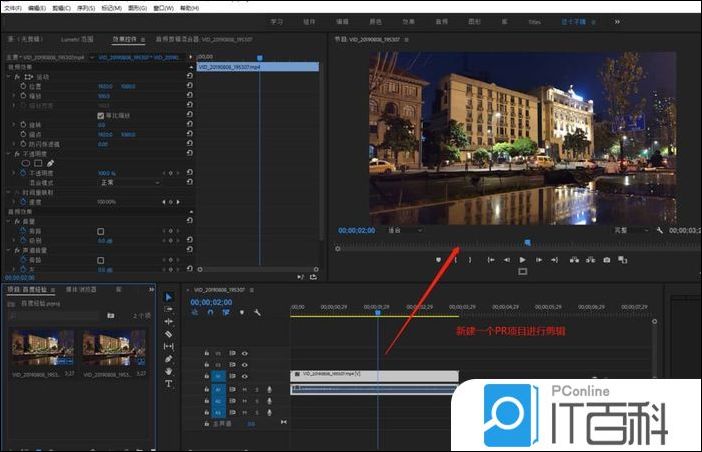
Task: Open the 适合 zoom level dropdown
Action: coord(405,230)
